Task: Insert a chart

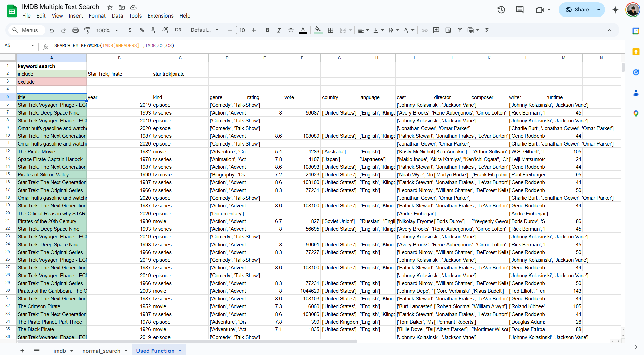Action: pos(448,30)
